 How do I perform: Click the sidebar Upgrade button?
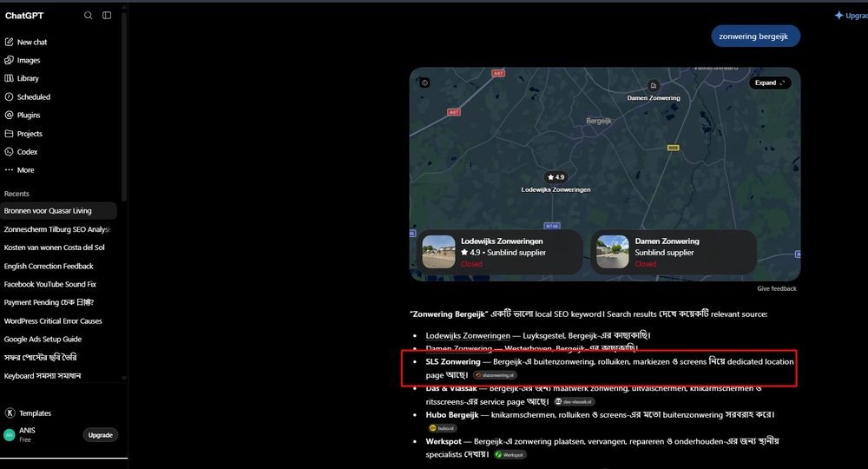pos(100,434)
